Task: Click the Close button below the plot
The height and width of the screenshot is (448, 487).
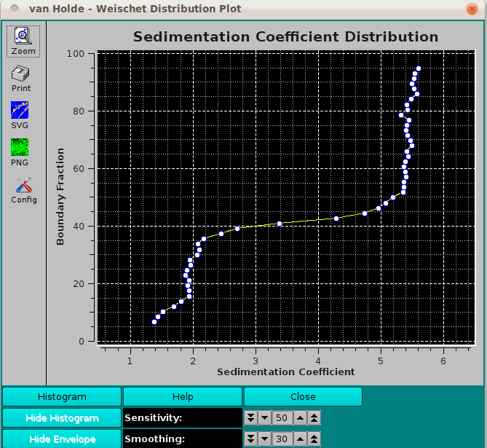Action: pyautogui.click(x=303, y=397)
